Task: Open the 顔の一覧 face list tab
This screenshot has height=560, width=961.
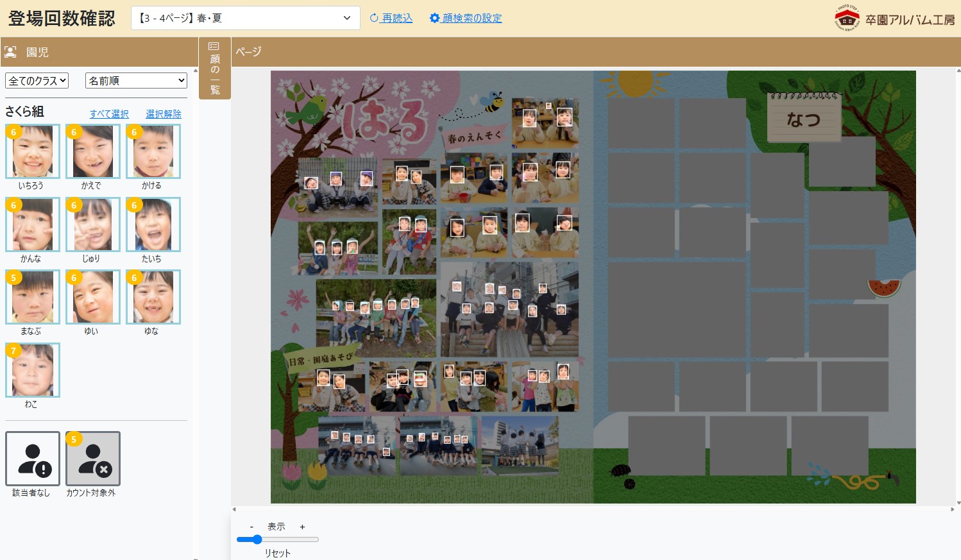Action: click(215, 68)
